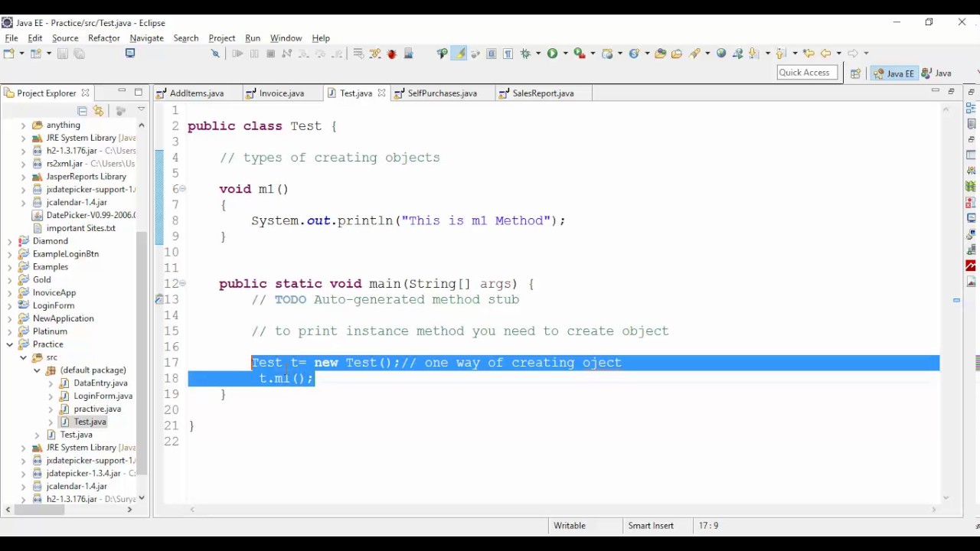This screenshot has width=980, height=551.
Task: Click the Terminate stop icon
Action: [270, 54]
